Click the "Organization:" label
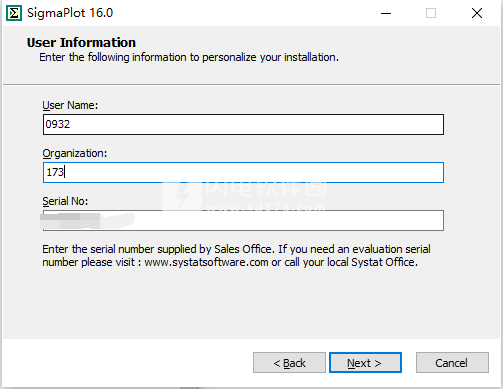This screenshot has height=389, width=503. click(x=75, y=153)
